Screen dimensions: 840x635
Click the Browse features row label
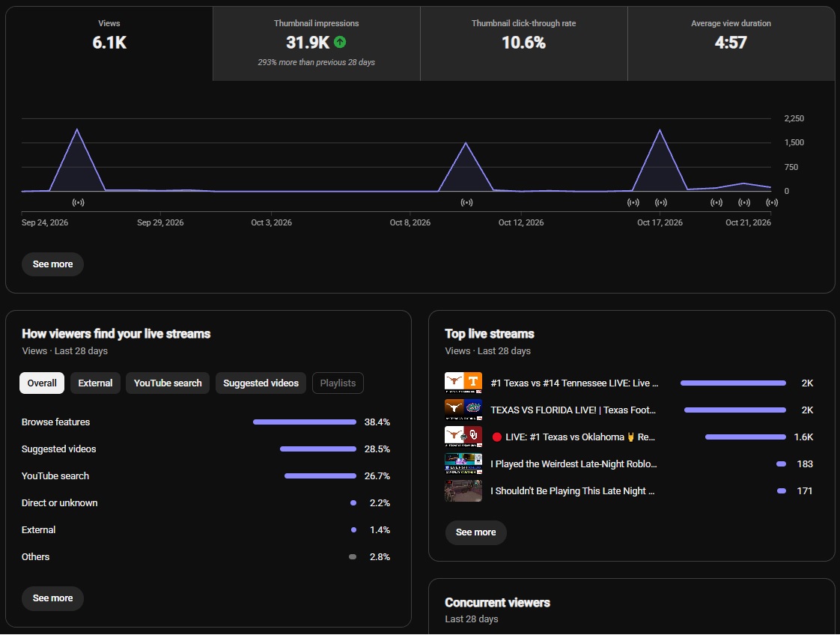(55, 422)
